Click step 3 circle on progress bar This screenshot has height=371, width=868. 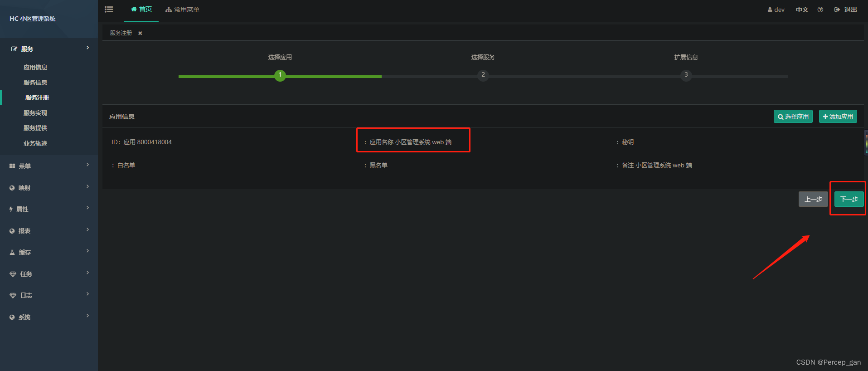(686, 75)
